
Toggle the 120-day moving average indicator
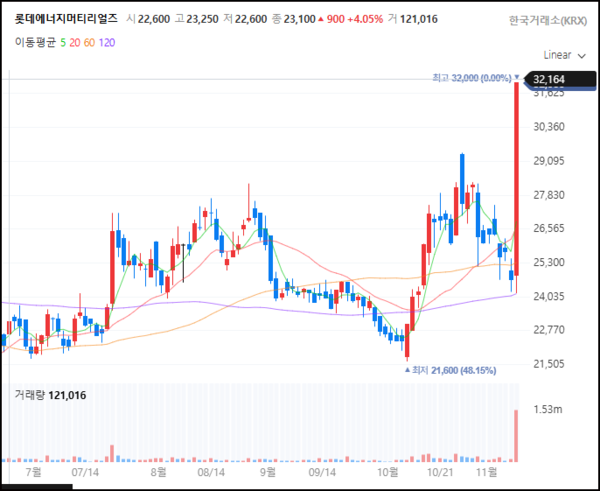coord(108,42)
